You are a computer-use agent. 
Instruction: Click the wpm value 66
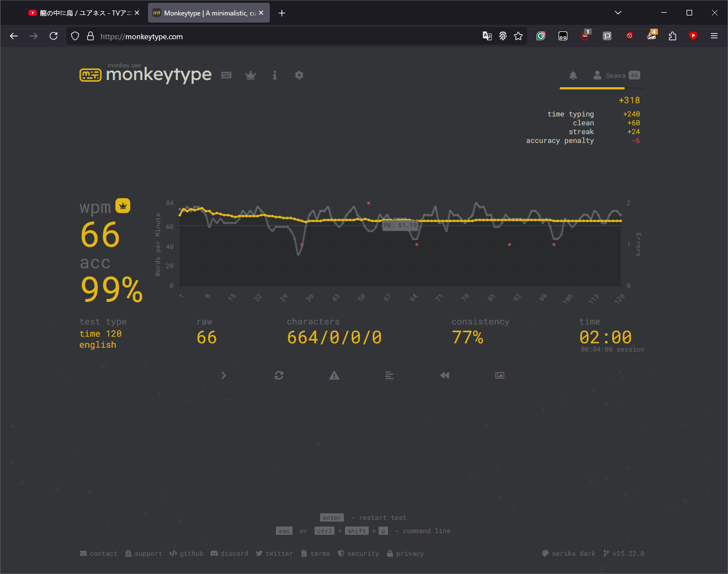point(100,235)
